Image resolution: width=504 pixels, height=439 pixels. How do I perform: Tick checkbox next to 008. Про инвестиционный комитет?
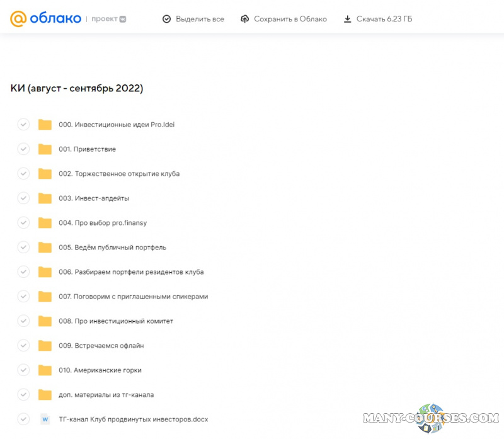tap(23, 321)
